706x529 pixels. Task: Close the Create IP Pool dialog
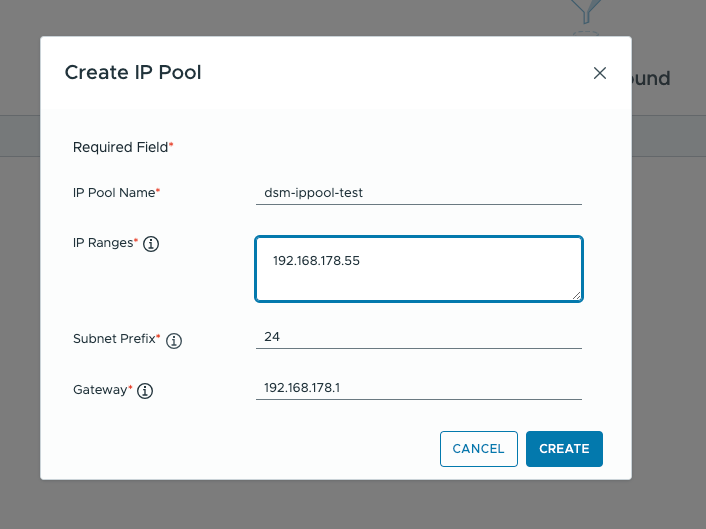click(x=600, y=73)
